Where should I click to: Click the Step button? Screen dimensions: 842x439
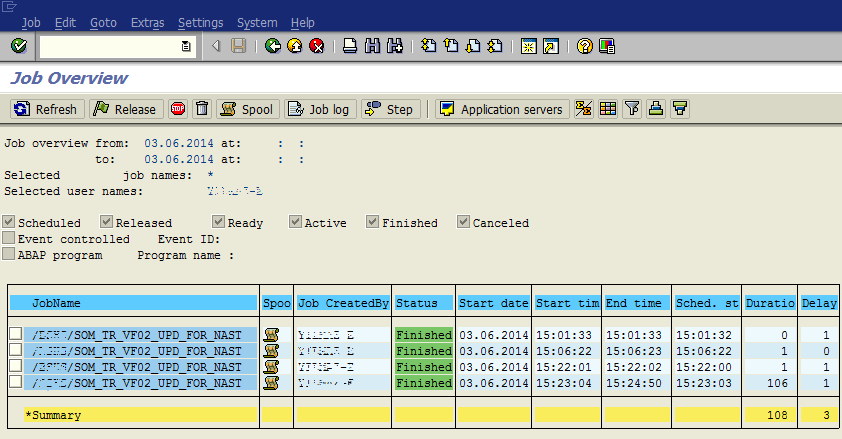coord(390,109)
